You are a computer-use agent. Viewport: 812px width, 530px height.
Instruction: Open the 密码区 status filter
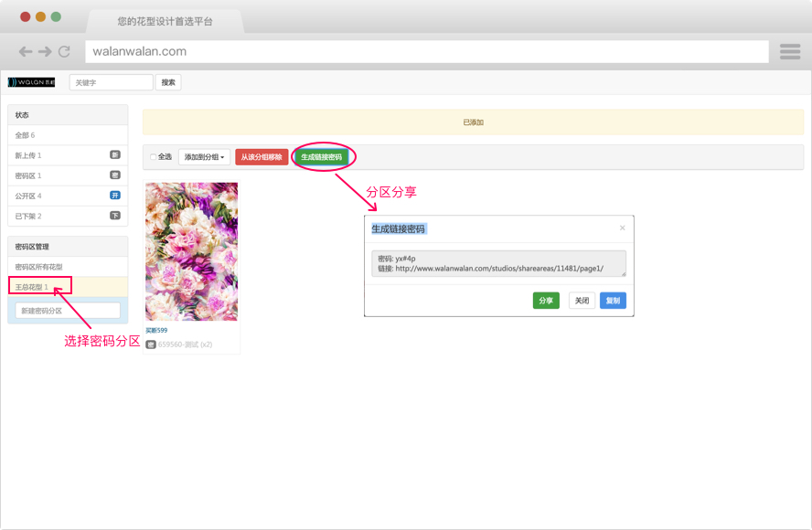click(27, 175)
